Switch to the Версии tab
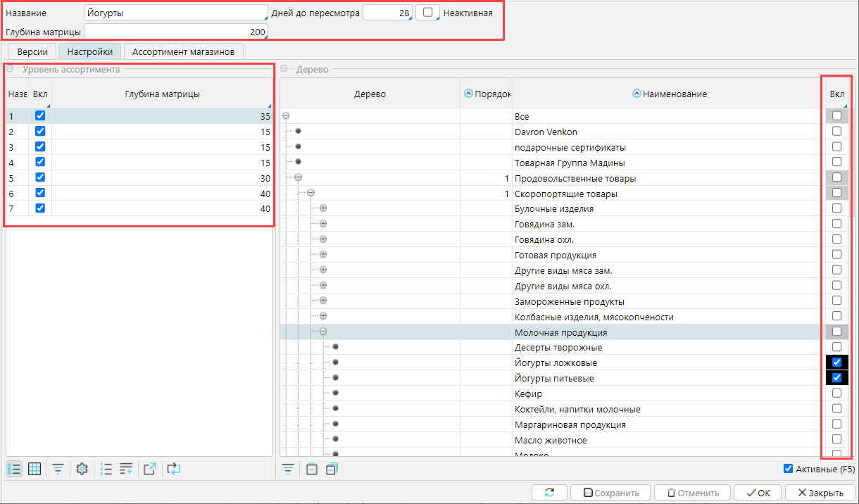859x504 pixels. point(32,51)
